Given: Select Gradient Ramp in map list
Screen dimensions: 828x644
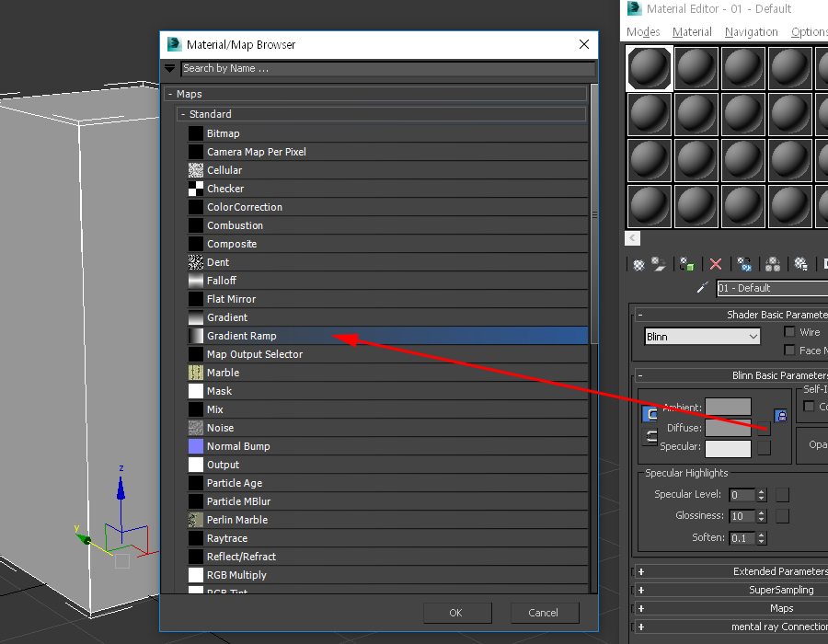Looking at the screenshot, I should [387, 336].
